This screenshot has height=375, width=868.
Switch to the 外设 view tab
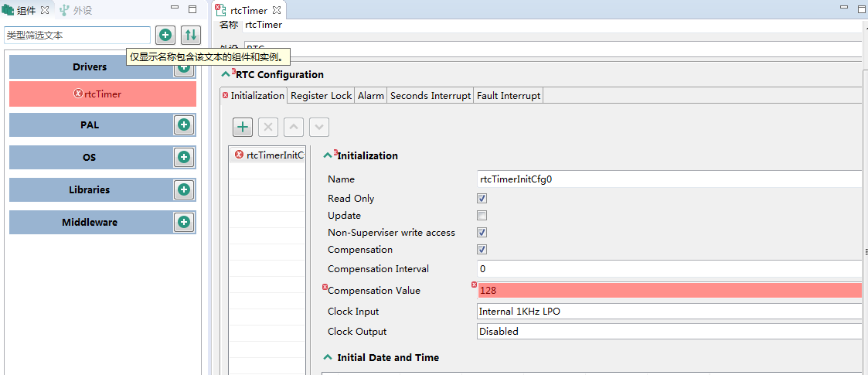pyautogui.click(x=75, y=9)
